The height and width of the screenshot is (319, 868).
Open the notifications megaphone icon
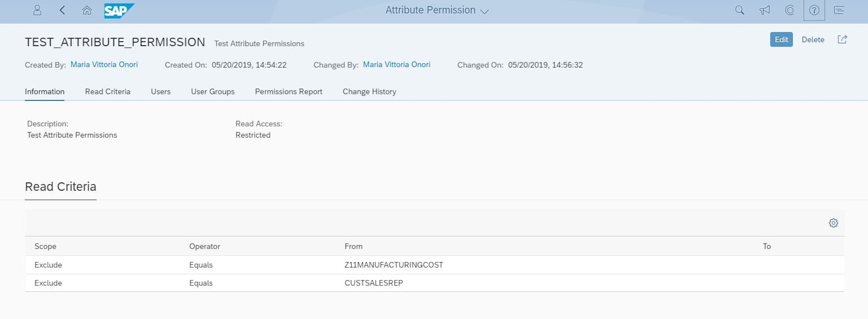[x=764, y=10]
